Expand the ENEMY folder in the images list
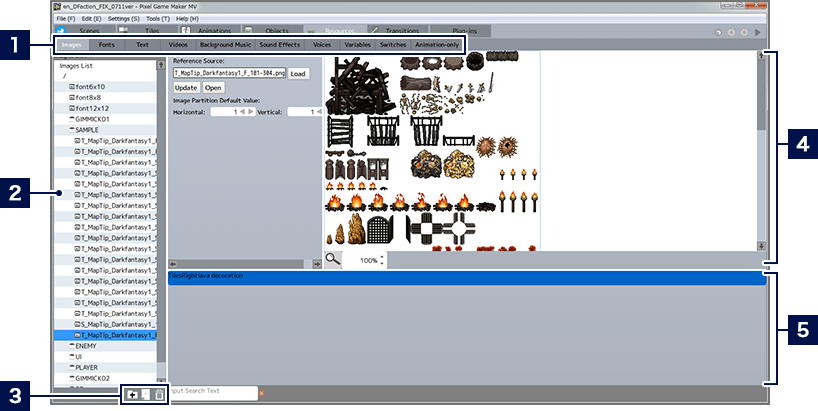The image size is (818, 411). click(85, 345)
